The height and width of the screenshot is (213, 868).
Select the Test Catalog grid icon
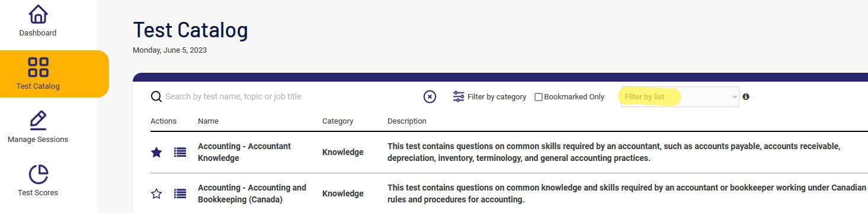click(x=38, y=67)
